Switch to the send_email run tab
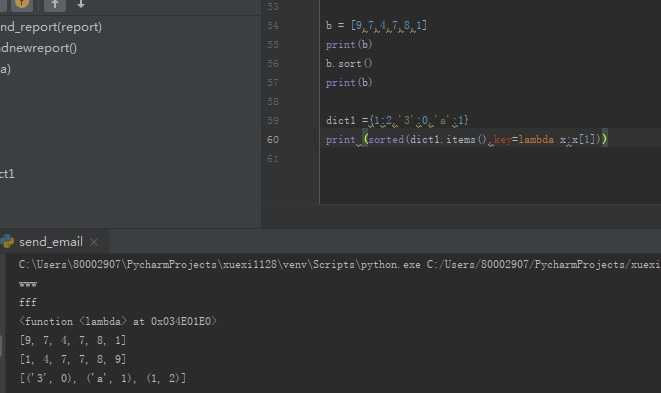This screenshot has width=661, height=393. [51, 242]
